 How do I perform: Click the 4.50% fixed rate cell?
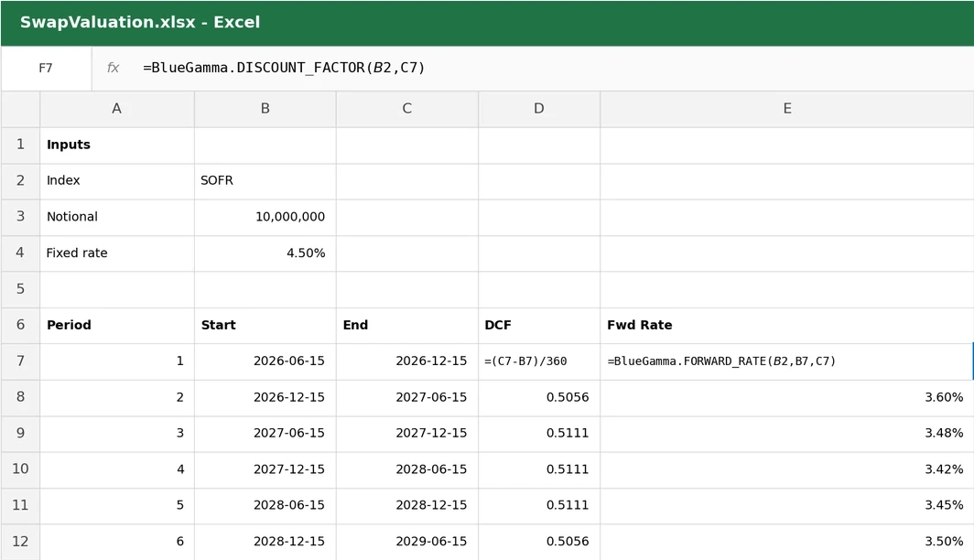pos(265,253)
